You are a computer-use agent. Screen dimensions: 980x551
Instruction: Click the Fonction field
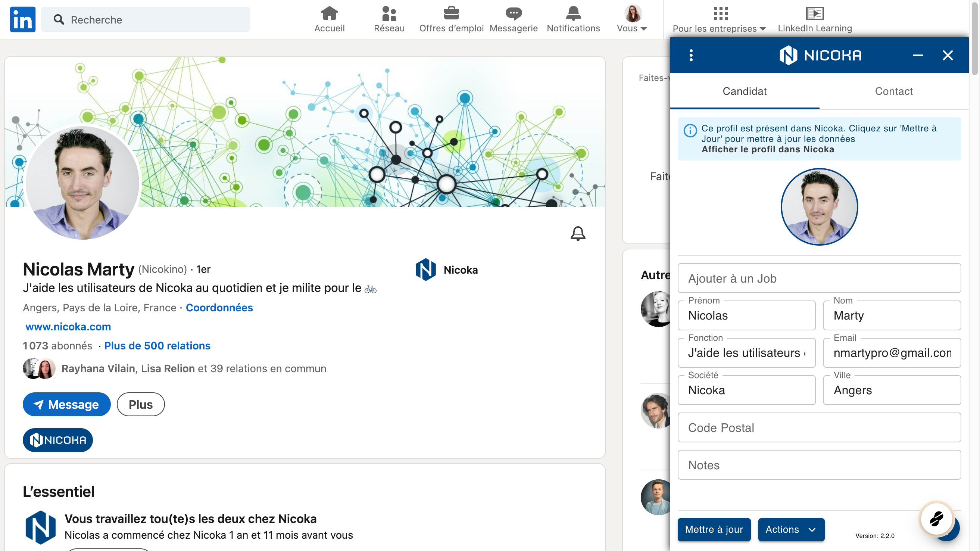(x=746, y=353)
